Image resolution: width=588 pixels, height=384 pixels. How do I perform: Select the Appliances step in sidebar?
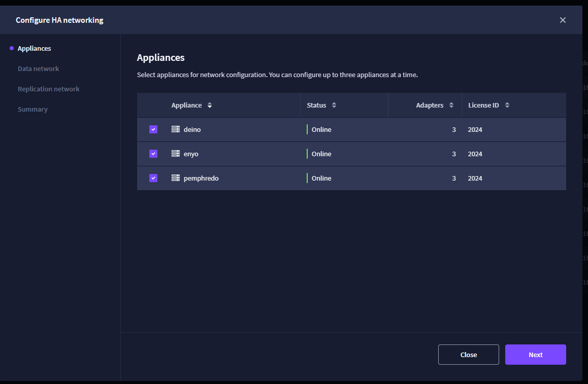(34, 48)
